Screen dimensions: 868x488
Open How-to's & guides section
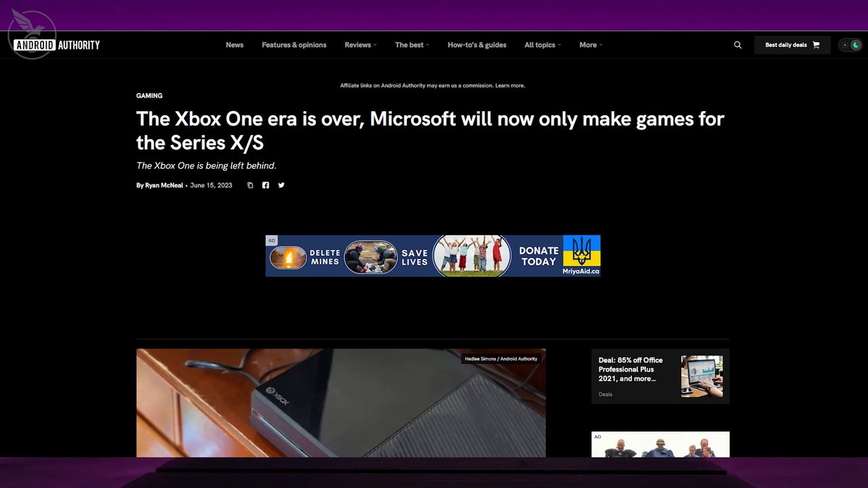click(477, 45)
